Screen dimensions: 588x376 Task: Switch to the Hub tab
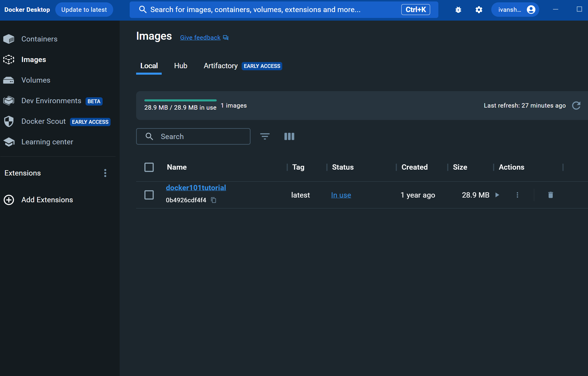[x=181, y=66]
